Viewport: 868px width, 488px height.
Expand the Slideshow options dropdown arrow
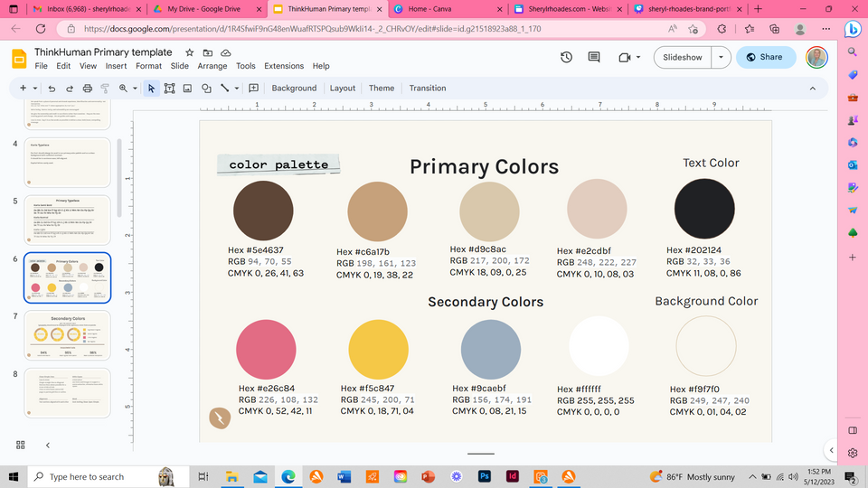point(721,57)
